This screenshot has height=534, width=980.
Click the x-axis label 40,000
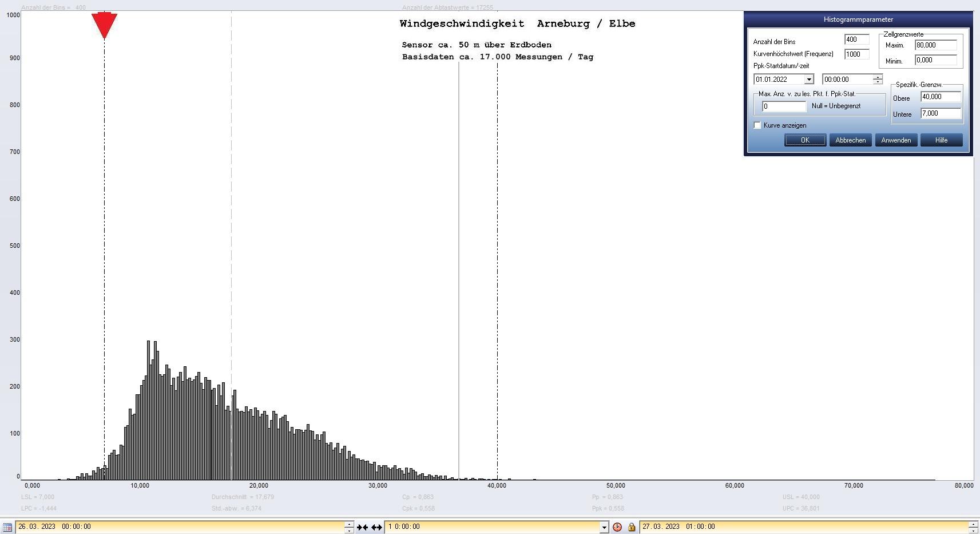pos(497,485)
